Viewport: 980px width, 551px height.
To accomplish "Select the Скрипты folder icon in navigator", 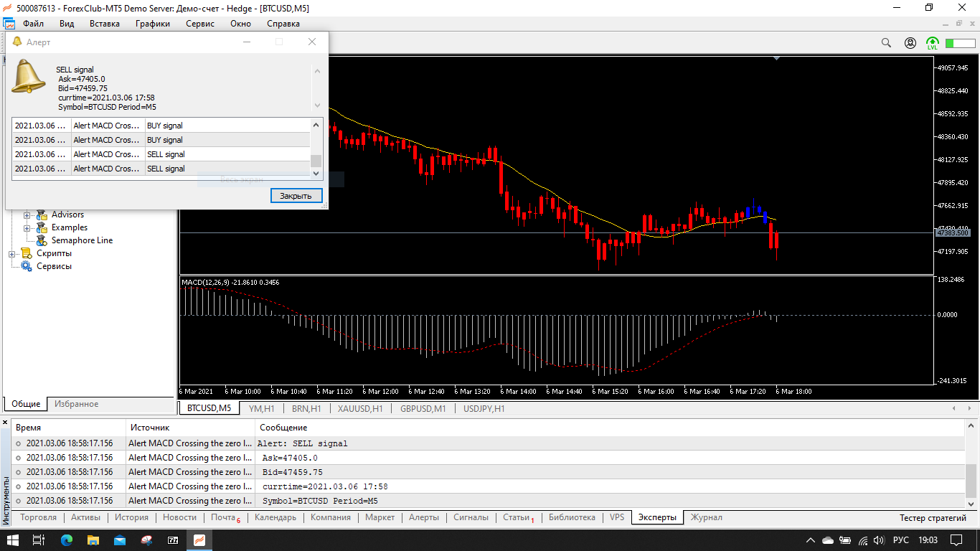I will point(27,253).
